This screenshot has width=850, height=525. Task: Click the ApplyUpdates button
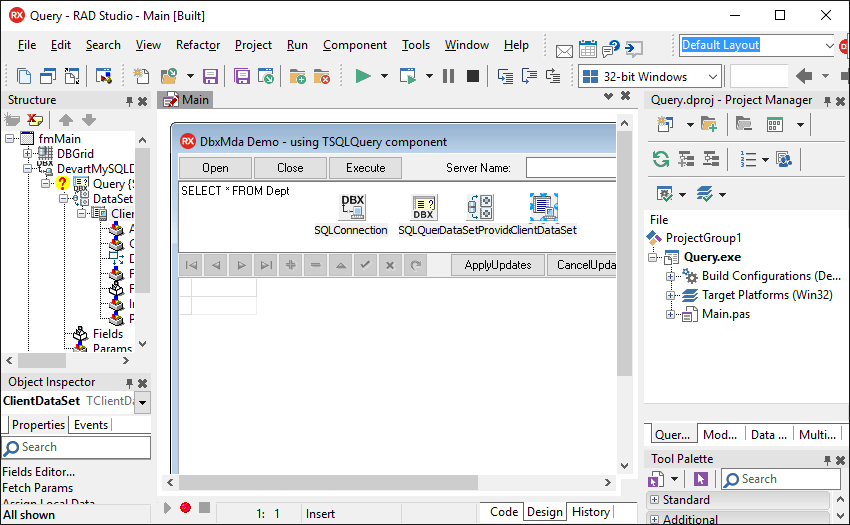[498, 265]
